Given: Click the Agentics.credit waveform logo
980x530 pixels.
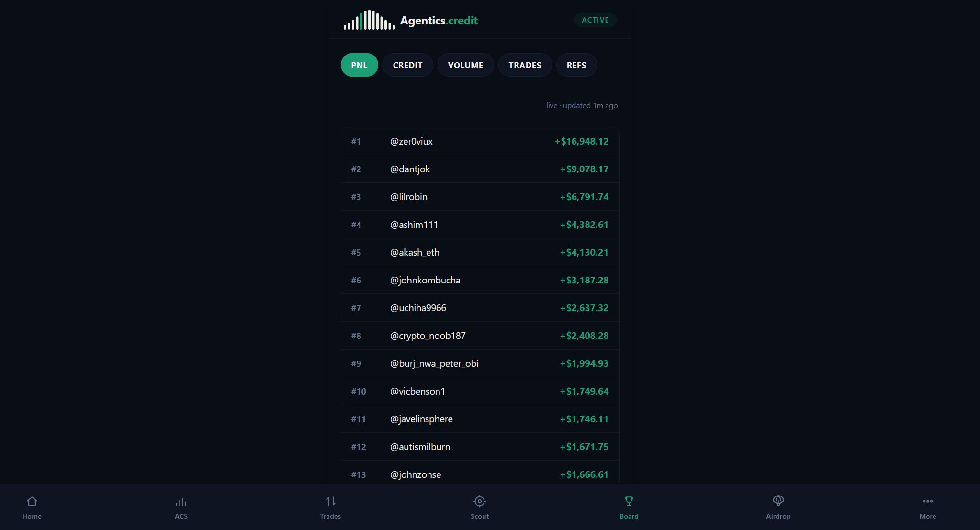Looking at the screenshot, I should (x=369, y=20).
